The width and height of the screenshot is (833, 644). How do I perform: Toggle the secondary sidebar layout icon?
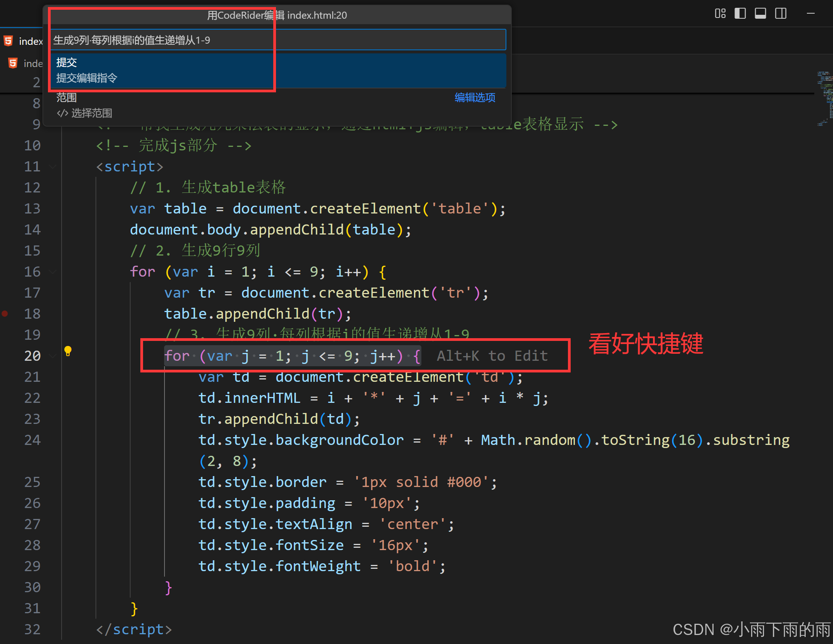coord(780,14)
